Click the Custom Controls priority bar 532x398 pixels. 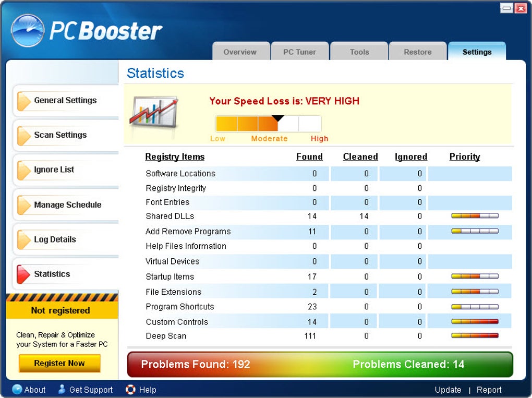[x=475, y=322]
